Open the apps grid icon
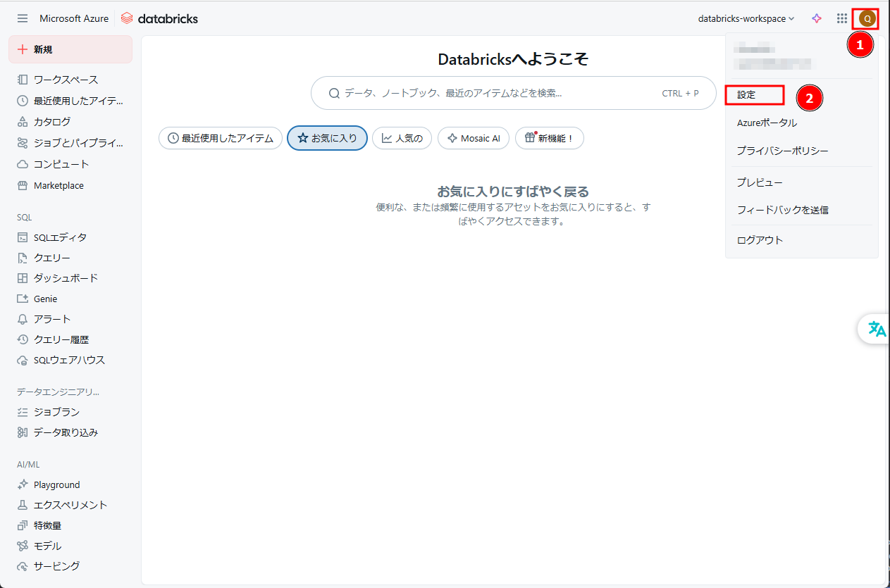The image size is (890, 588). pos(842,18)
